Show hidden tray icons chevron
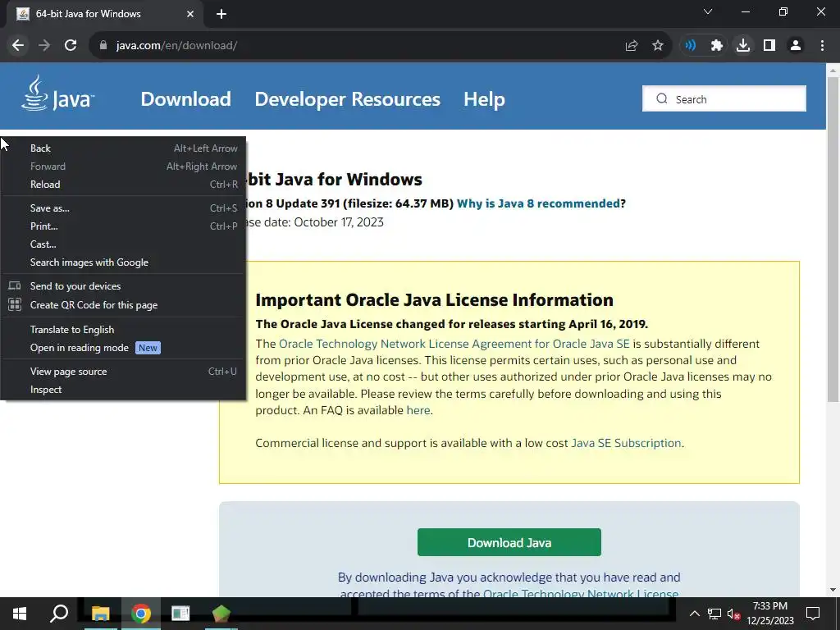The width and height of the screenshot is (840, 630). point(694,614)
